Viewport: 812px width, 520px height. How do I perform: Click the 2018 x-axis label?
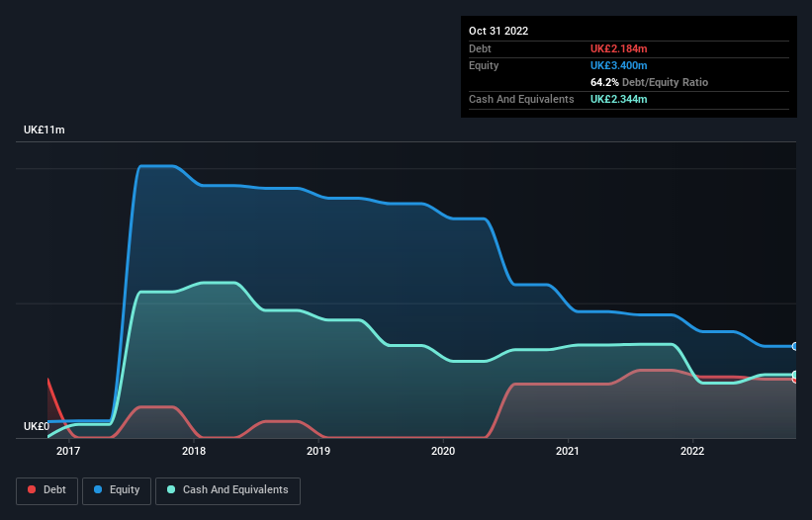click(x=194, y=451)
